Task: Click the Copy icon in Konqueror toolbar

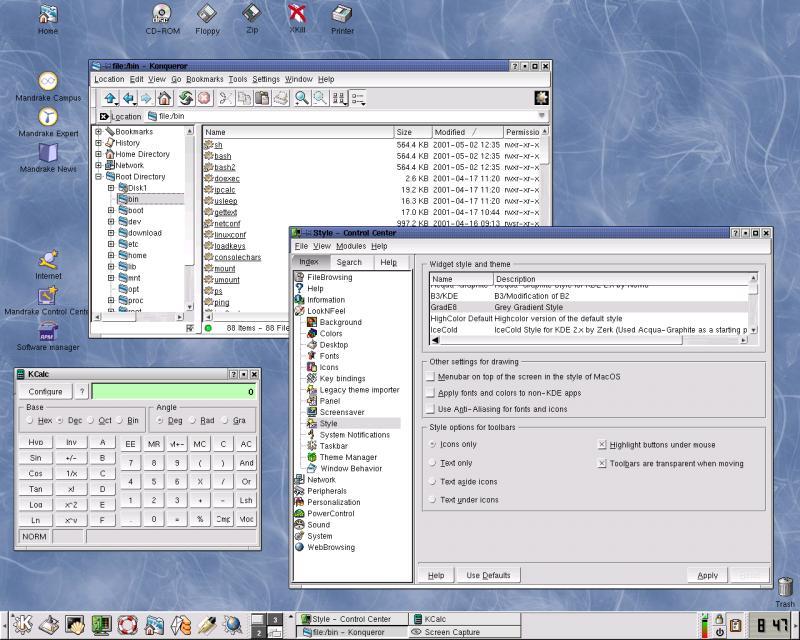Action: pyautogui.click(x=244, y=98)
